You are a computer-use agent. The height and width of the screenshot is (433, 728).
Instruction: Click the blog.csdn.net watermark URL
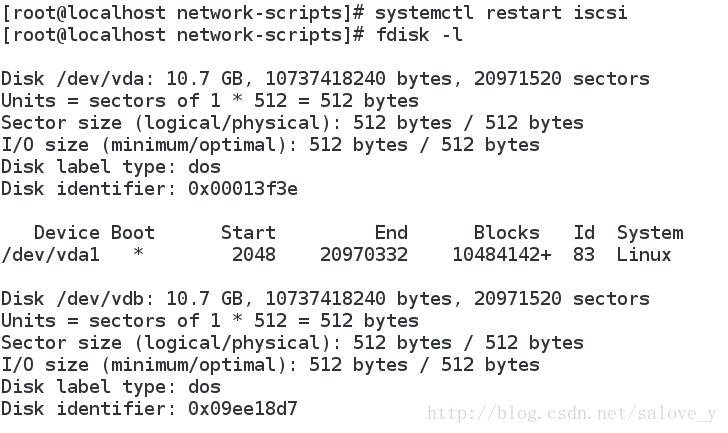pos(572,414)
